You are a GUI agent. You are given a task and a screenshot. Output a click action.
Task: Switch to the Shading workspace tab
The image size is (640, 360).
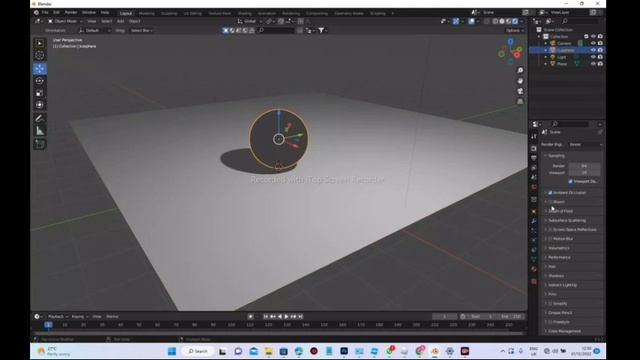click(244, 13)
